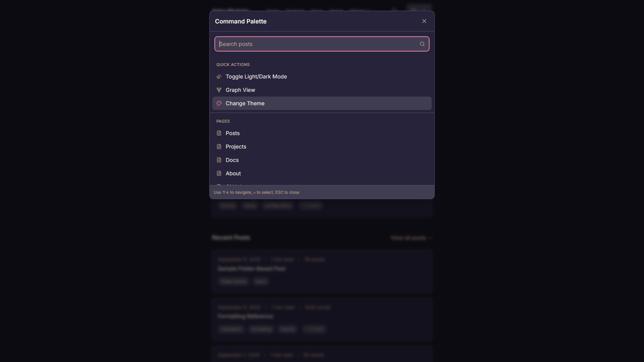Close the Command Palette dialog

click(424, 21)
